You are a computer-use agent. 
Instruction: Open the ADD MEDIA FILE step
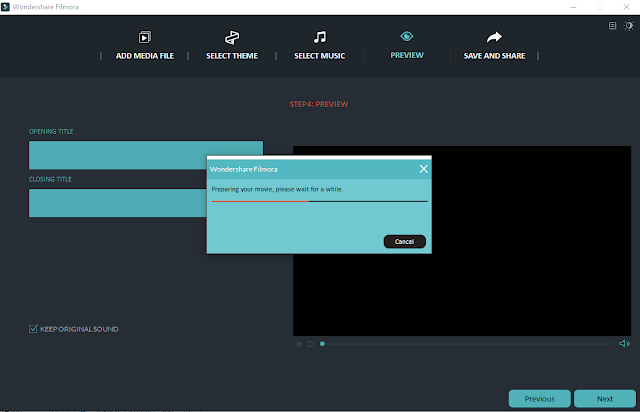coord(144,56)
